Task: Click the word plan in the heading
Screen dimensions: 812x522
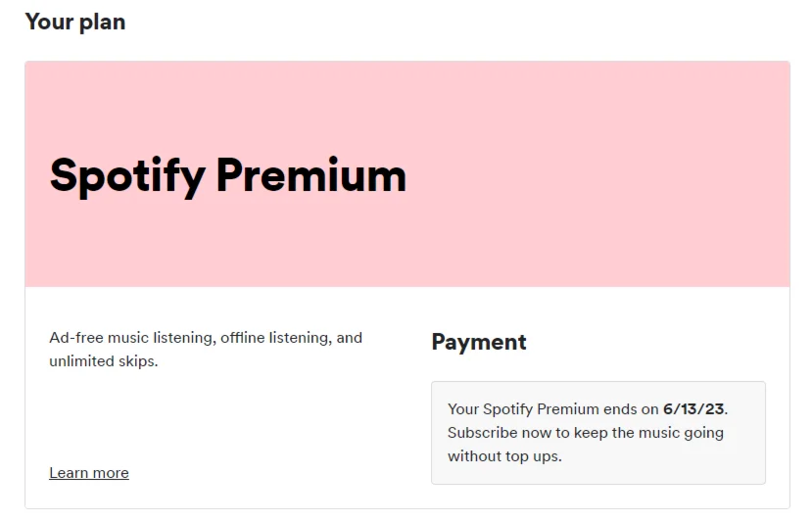Action: coord(102,22)
